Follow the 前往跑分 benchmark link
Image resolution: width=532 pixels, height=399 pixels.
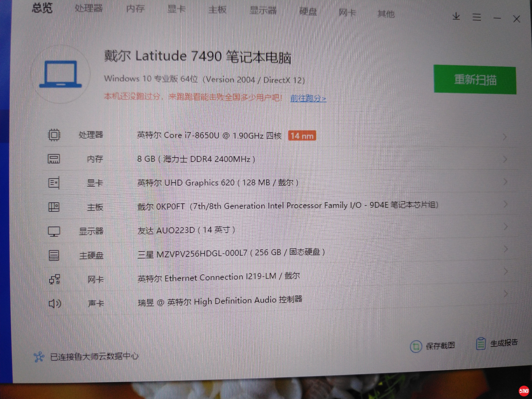(x=308, y=98)
